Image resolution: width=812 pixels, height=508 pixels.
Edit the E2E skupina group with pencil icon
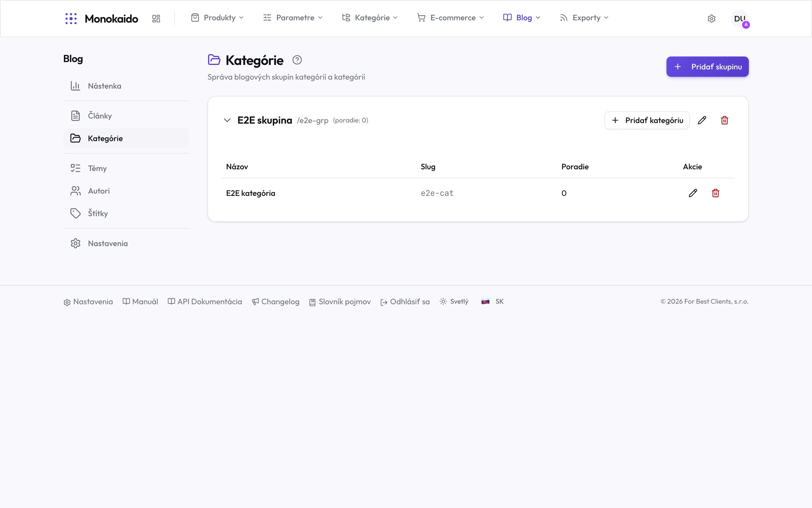[702, 120]
